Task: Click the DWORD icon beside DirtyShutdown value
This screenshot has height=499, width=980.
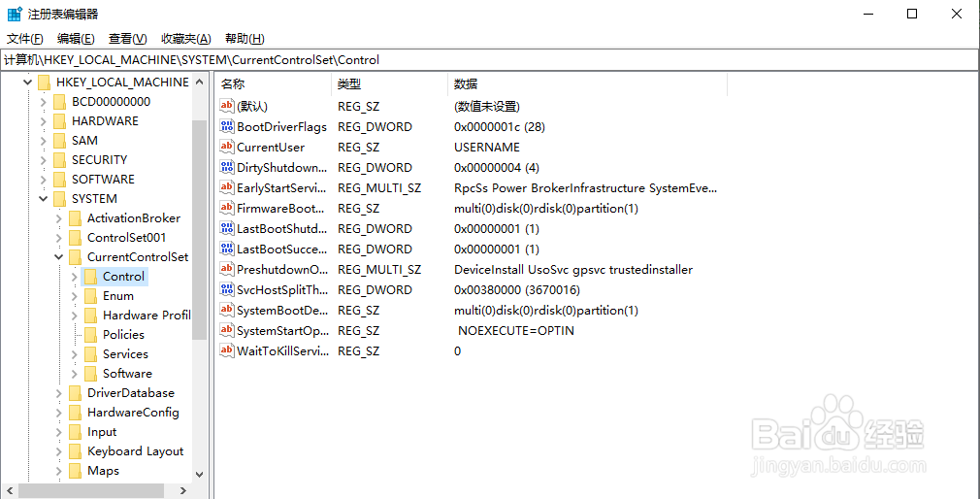Action: click(227, 168)
